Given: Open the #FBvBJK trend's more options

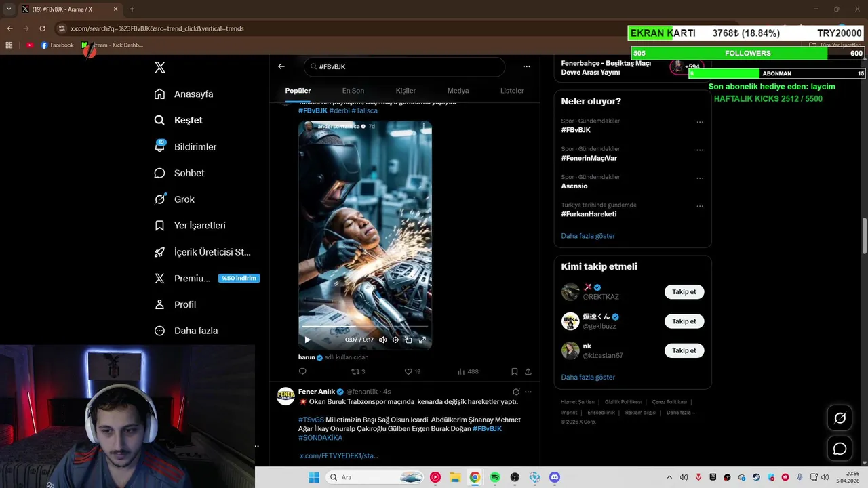Looking at the screenshot, I should pyautogui.click(x=700, y=123).
